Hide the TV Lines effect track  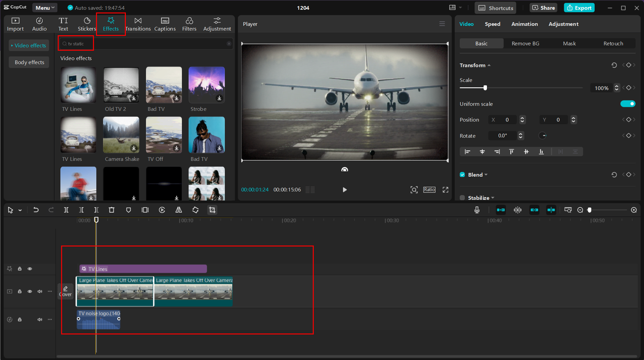pos(30,269)
